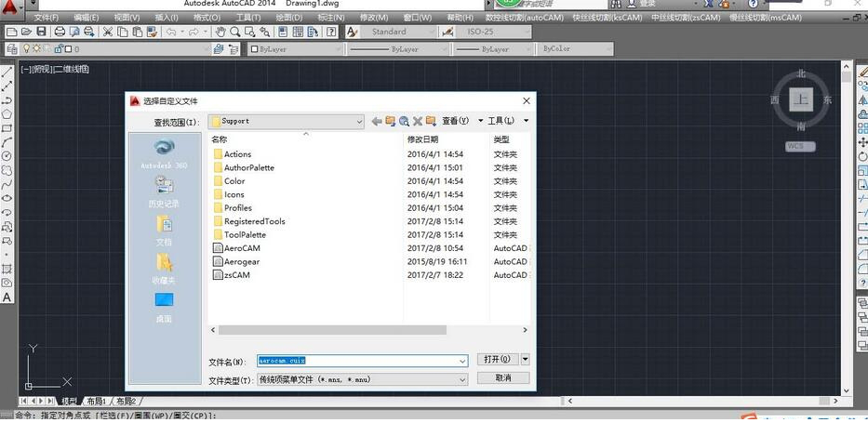Open the 文件(F) menu
Screen dimensions: 868x436
[46, 18]
